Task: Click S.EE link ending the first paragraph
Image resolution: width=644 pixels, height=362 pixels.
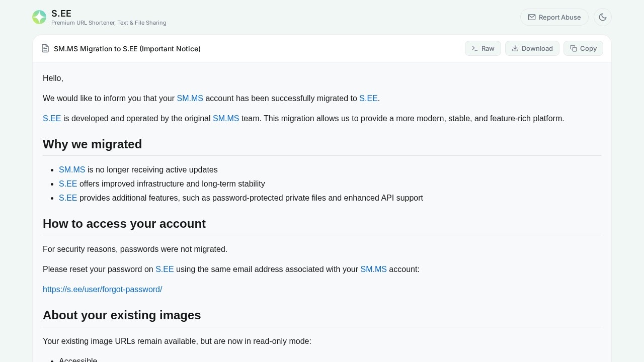Action: (x=368, y=99)
